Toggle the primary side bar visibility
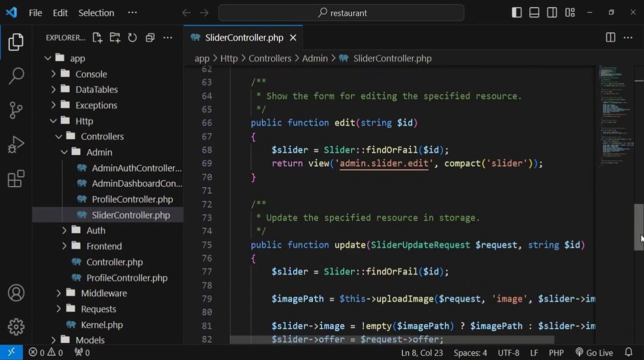The width and height of the screenshot is (644, 360). coord(517,13)
